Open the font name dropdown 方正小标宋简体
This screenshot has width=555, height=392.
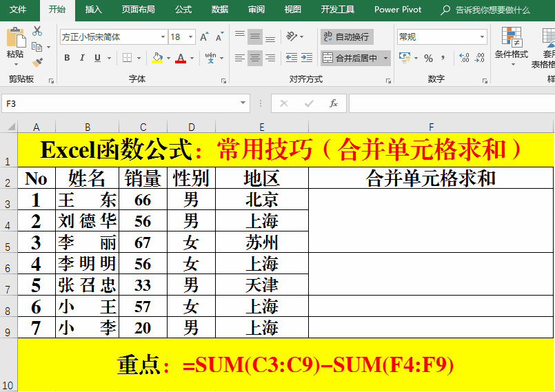[163, 37]
